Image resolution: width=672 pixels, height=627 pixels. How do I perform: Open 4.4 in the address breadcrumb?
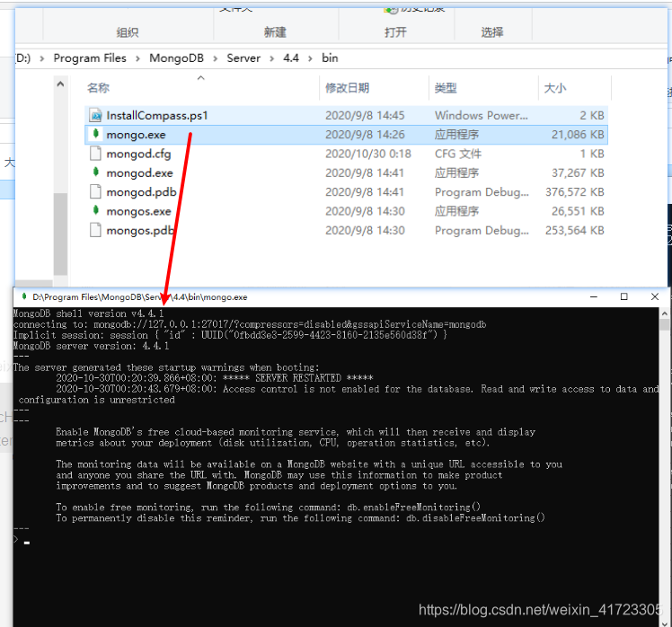291,58
